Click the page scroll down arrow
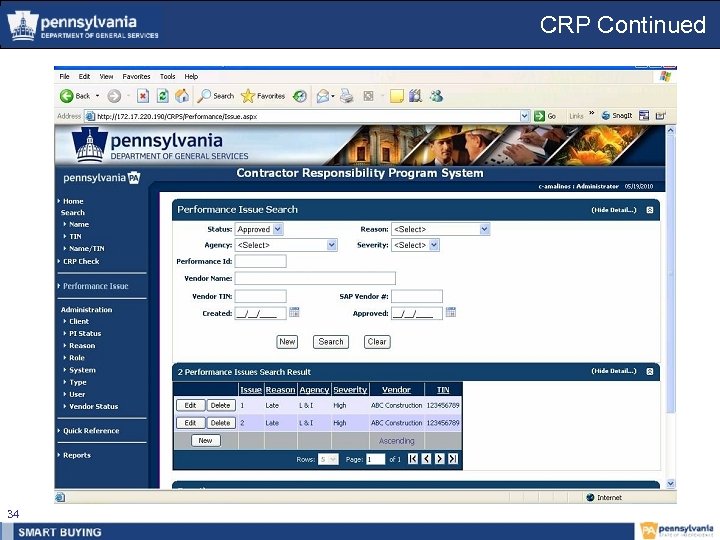720x540 pixels. [x=670, y=484]
